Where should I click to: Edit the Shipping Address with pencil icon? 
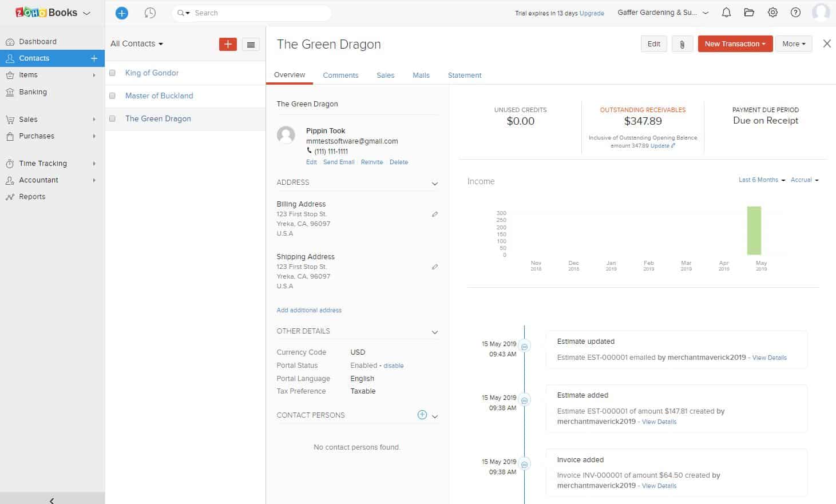435,267
